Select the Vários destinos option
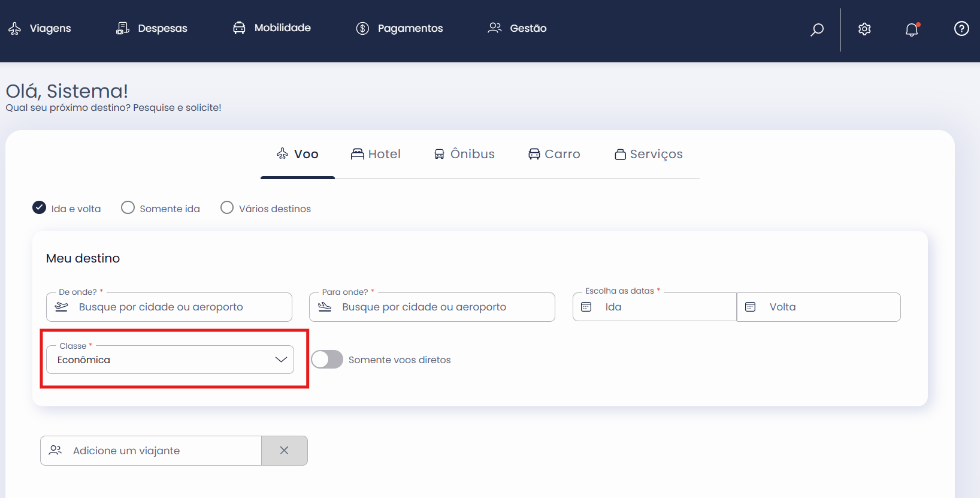Viewport: 980px width, 498px height. 227,207
